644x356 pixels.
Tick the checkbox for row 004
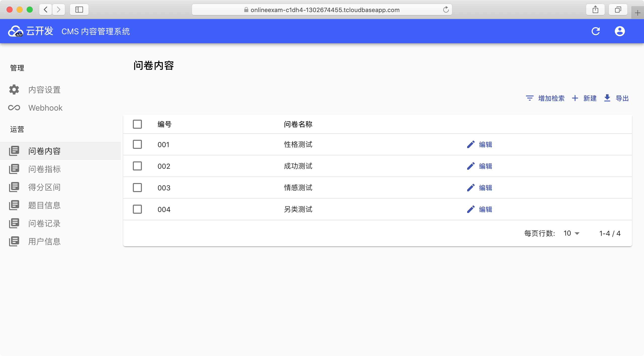point(137,209)
